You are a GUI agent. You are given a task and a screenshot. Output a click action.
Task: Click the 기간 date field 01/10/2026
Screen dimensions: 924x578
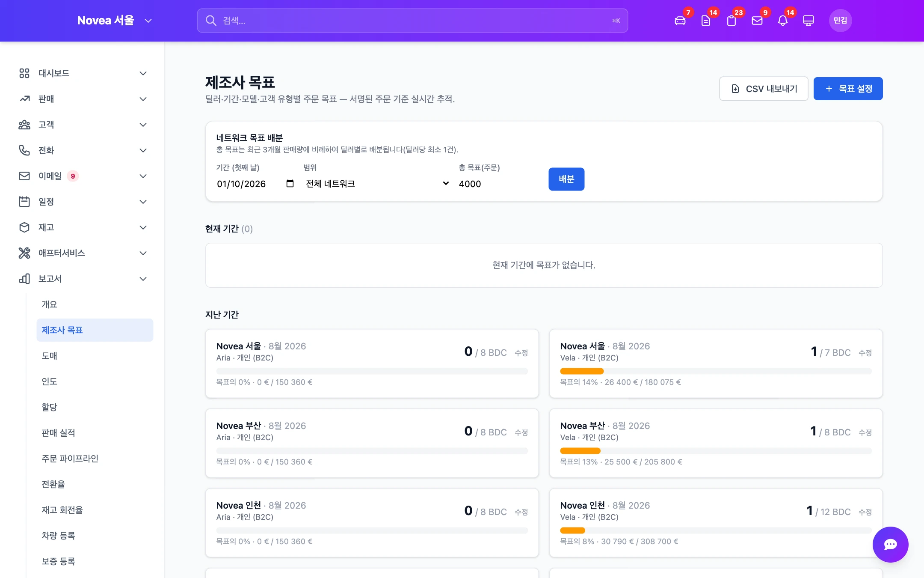[255, 184]
